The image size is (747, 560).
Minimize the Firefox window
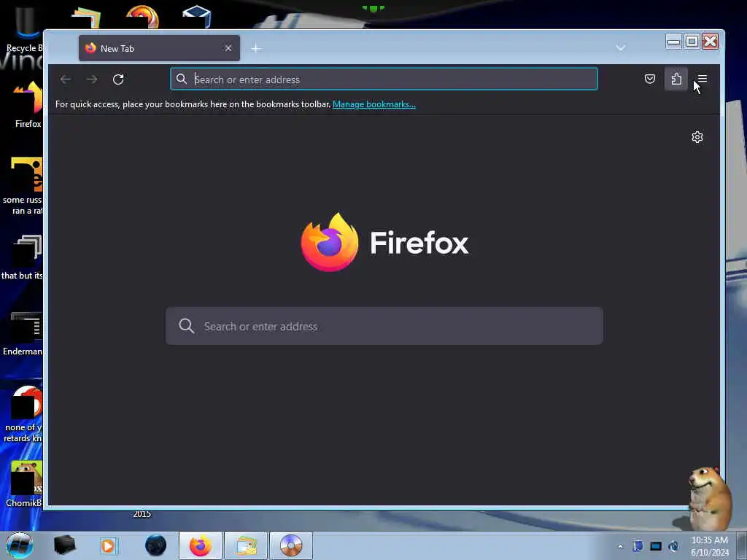click(x=673, y=42)
